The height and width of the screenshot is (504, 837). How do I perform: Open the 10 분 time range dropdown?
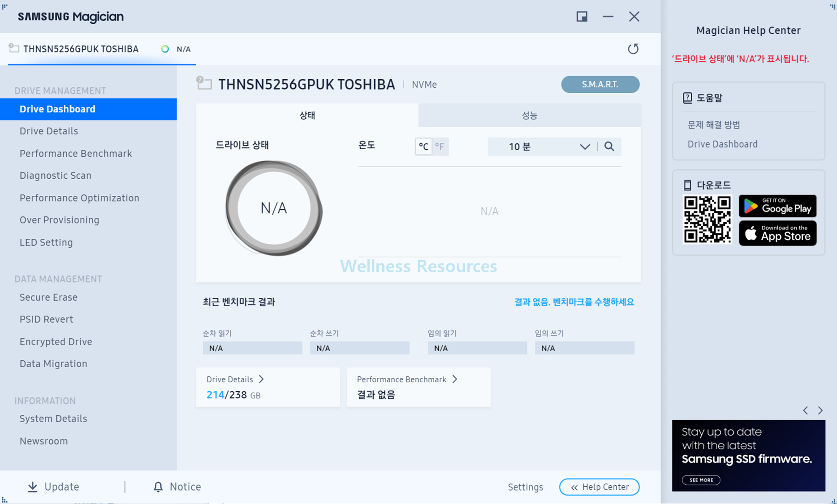[x=542, y=146]
